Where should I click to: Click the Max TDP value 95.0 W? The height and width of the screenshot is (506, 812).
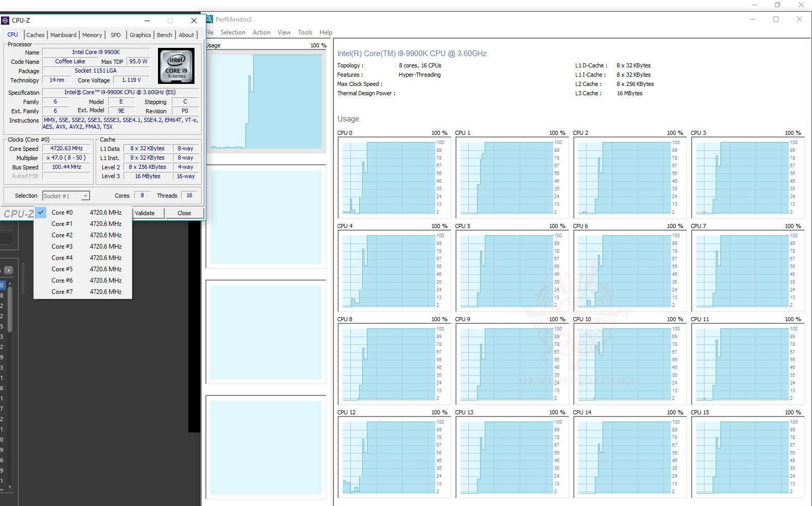[x=138, y=61]
